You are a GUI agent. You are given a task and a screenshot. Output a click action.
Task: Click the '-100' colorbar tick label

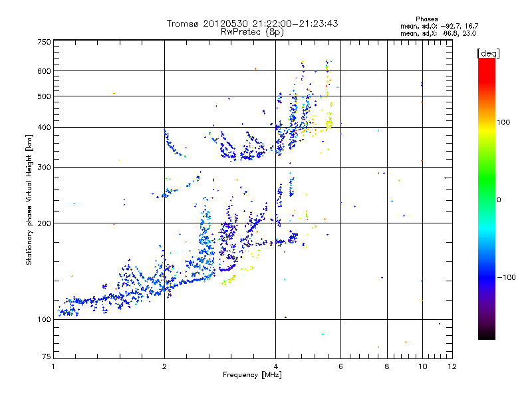coord(507,277)
